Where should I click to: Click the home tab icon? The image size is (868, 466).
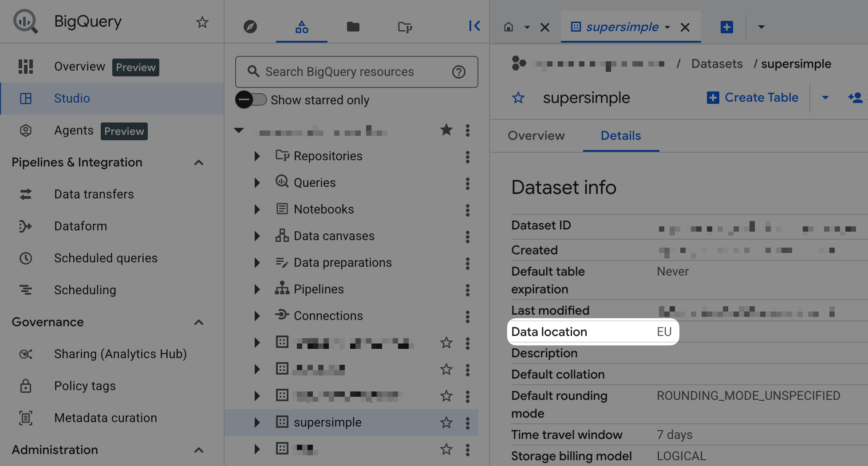[x=509, y=27]
